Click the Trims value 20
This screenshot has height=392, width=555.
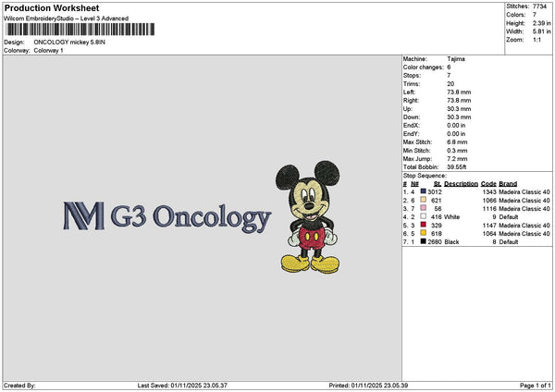click(x=450, y=84)
